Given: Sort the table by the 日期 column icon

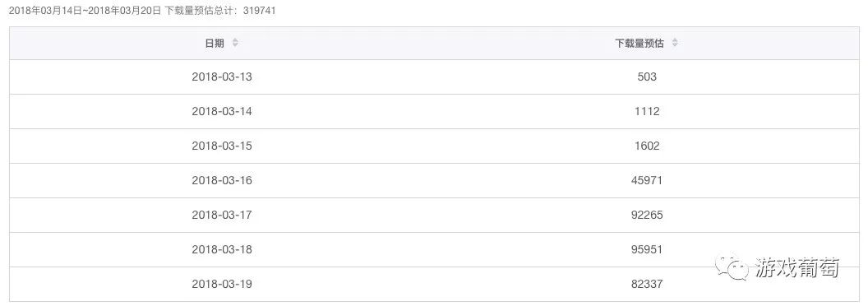Looking at the screenshot, I should [x=235, y=44].
